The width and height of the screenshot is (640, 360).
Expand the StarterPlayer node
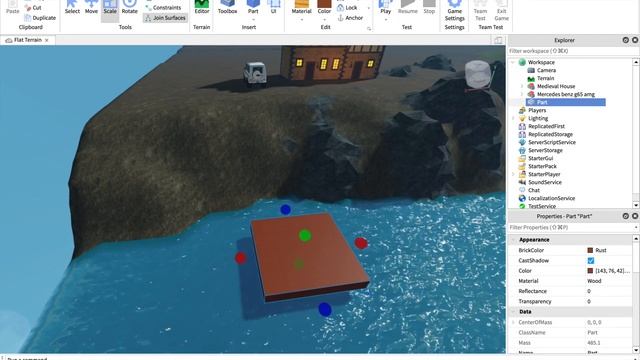point(513,174)
